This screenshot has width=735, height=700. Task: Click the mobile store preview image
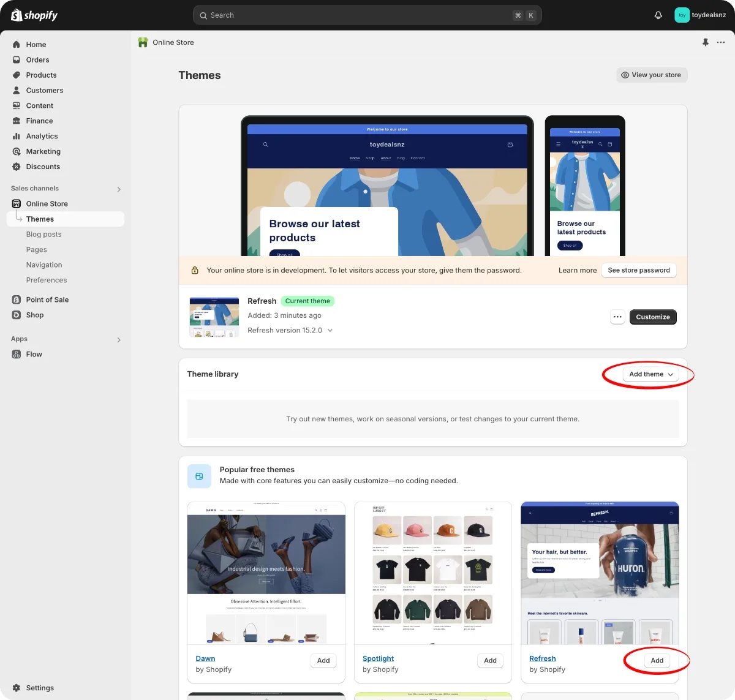(x=585, y=186)
